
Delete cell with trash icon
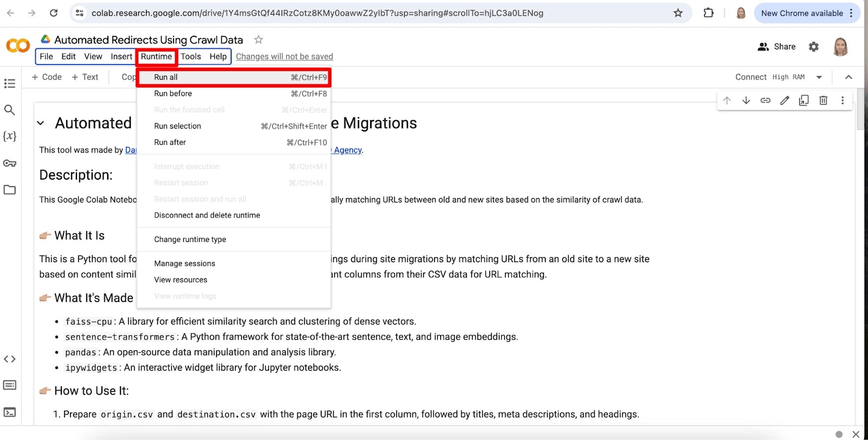coord(823,100)
